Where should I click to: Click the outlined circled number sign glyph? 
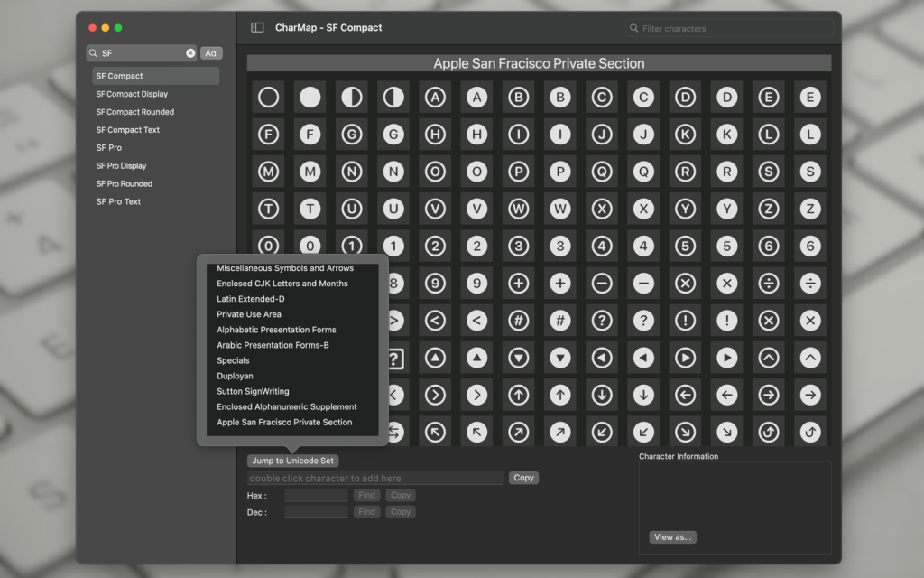(519, 321)
